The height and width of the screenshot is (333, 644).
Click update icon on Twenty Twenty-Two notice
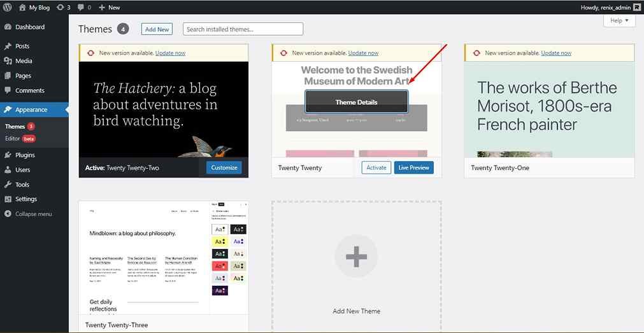pyautogui.click(x=91, y=53)
